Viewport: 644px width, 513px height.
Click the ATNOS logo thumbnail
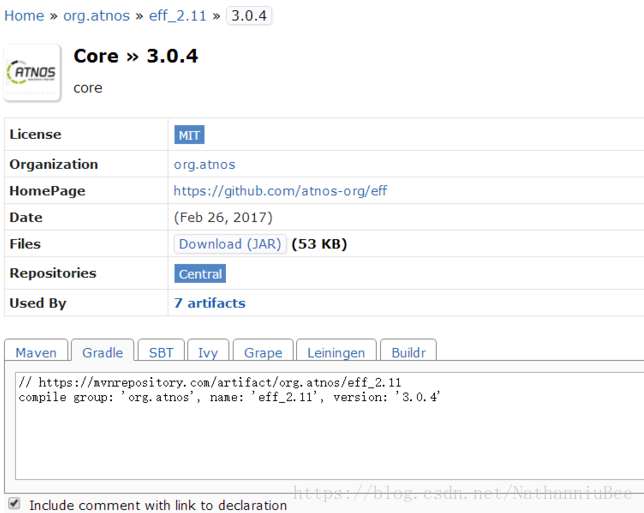[32, 73]
